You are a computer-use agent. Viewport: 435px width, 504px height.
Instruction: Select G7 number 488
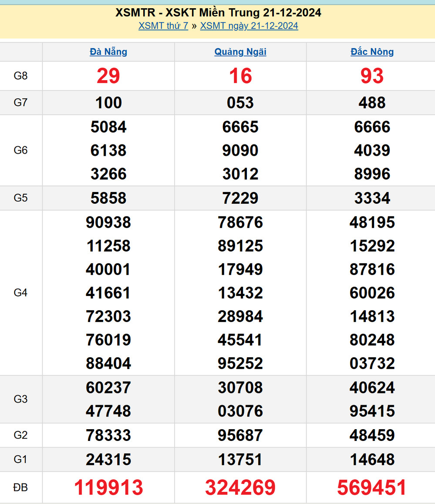tap(372, 103)
